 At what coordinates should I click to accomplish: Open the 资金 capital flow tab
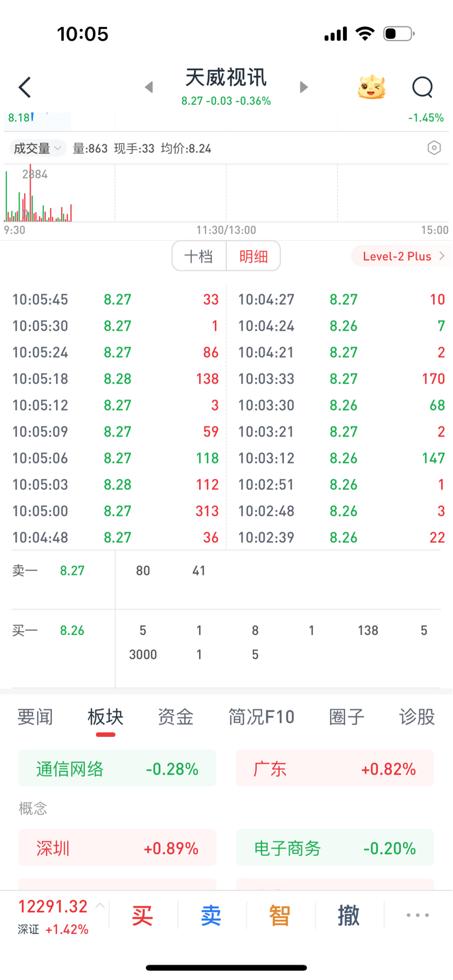point(176,717)
